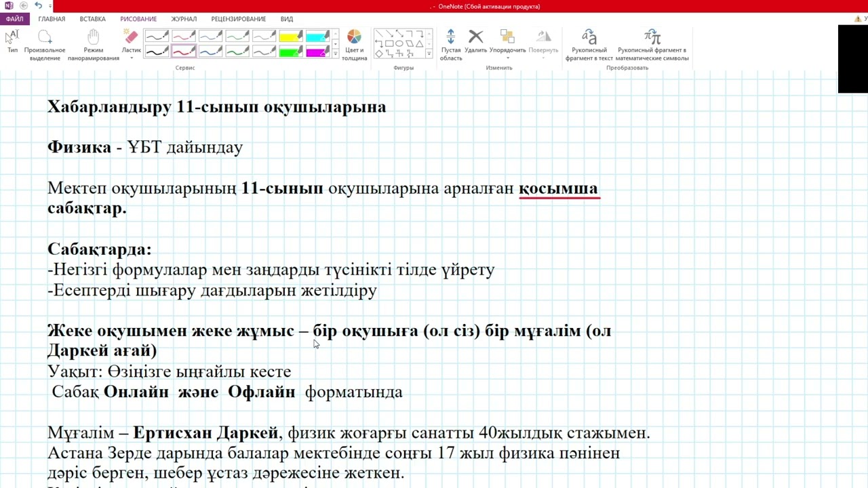
Task: Pick the thin green pen
Action: [x=237, y=36]
